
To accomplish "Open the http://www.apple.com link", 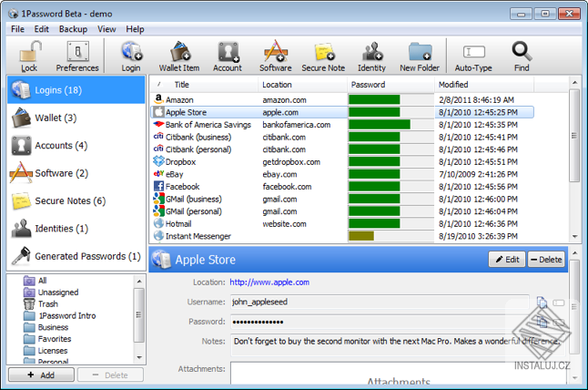I will [269, 282].
